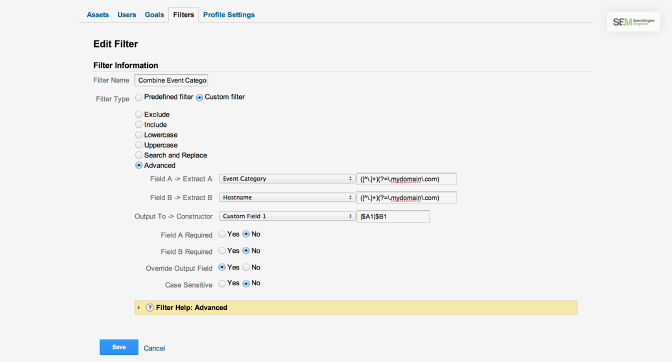Click into the Filter Name text field
This screenshot has width=672, height=362.
[171, 80]
